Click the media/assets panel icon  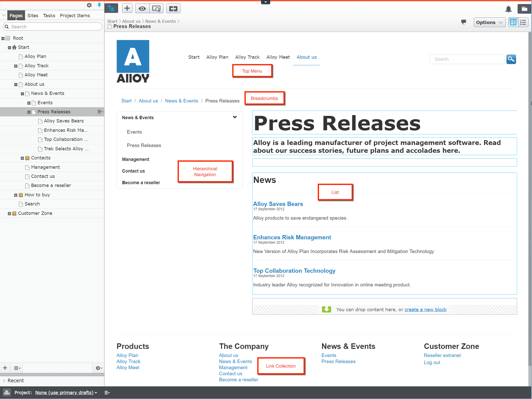coord(524,9)
